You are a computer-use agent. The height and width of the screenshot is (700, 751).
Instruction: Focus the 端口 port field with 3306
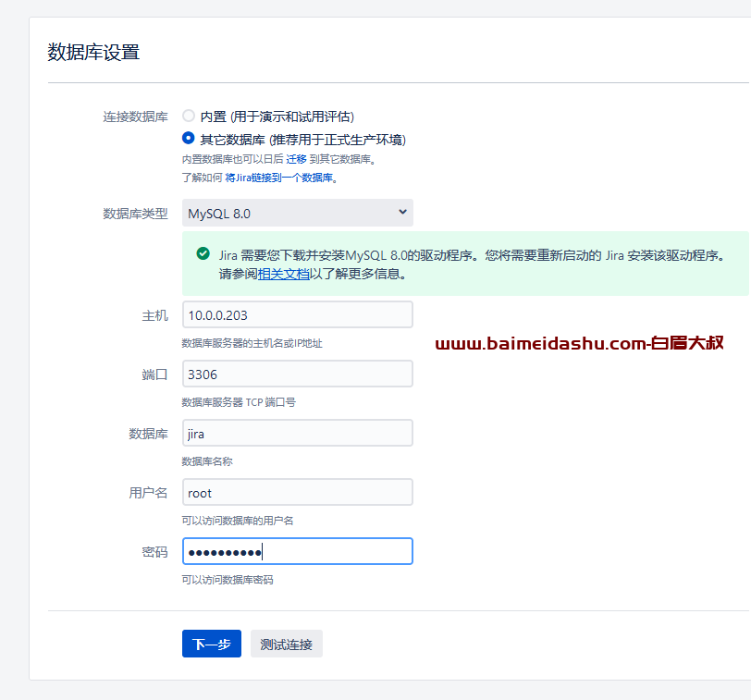[x=298, y=374]
